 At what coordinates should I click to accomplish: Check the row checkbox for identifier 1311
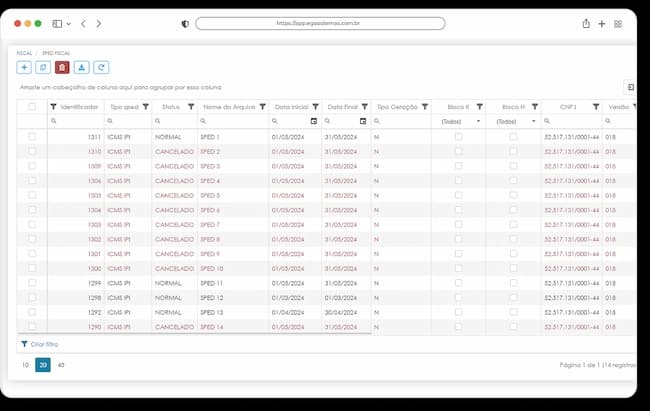32,136
